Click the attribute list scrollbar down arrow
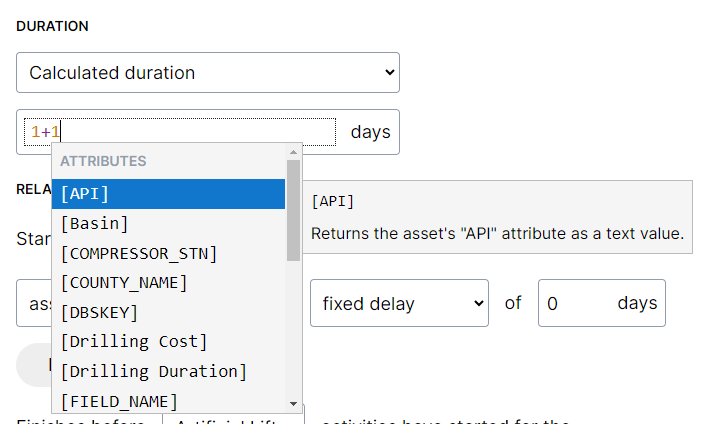706x424 pixels. pos(293,403)
